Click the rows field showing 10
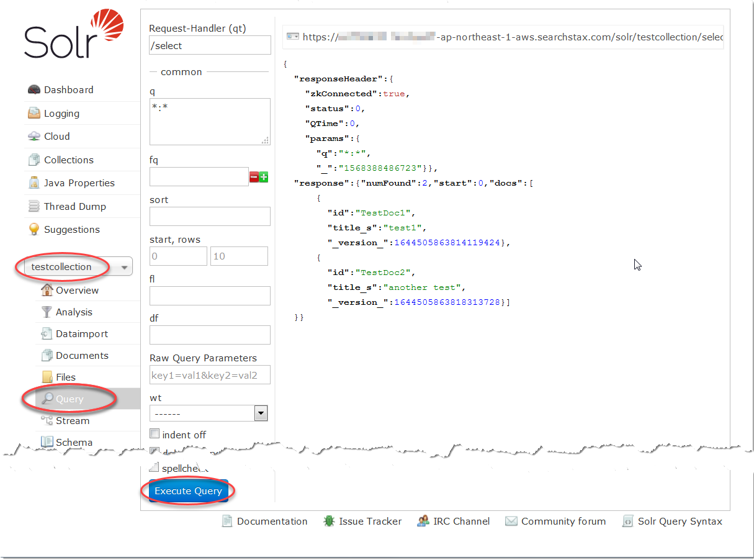Screen dimensions: 754x560 click(239, 256)
